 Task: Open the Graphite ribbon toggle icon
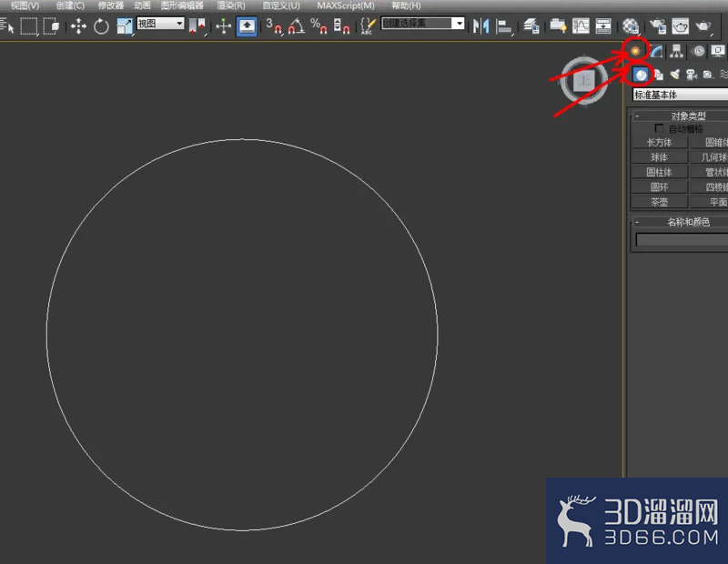[558, 26]
